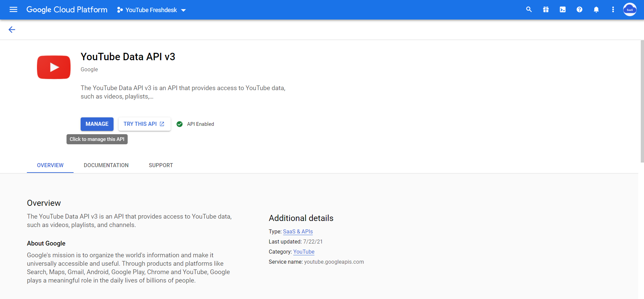This screenshot has height=299, width=644.
Task: Open the hamburger navigation menu
Action: (13, 10)
